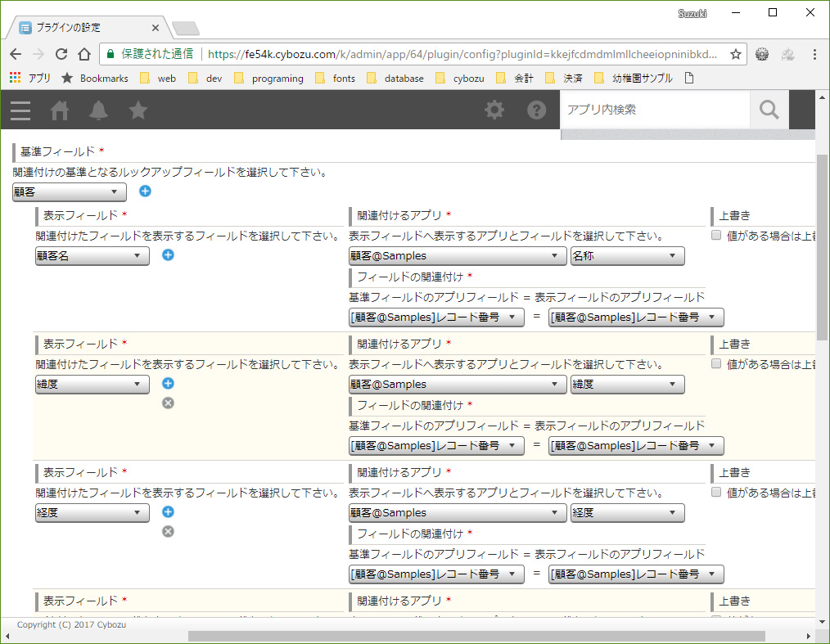Click the search magnifier button
This screenshot has width=830, height=644.
[x=769, y=110]
